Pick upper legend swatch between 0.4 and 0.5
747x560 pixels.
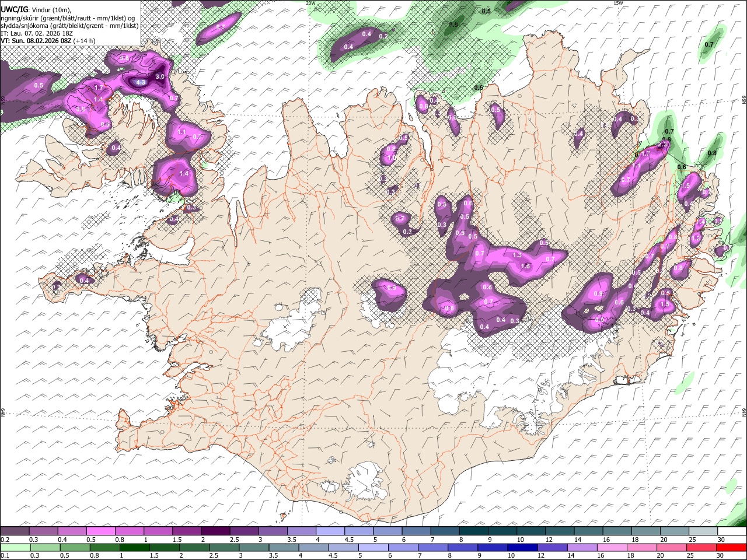(72, 531)
